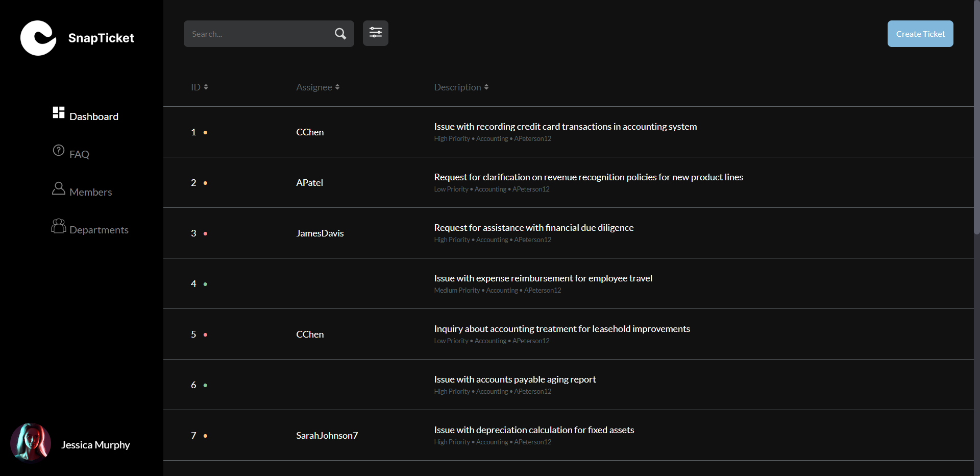Click Medium Priority tag line of ticket 4
This screenshot has height=476, width=980.
498,290
